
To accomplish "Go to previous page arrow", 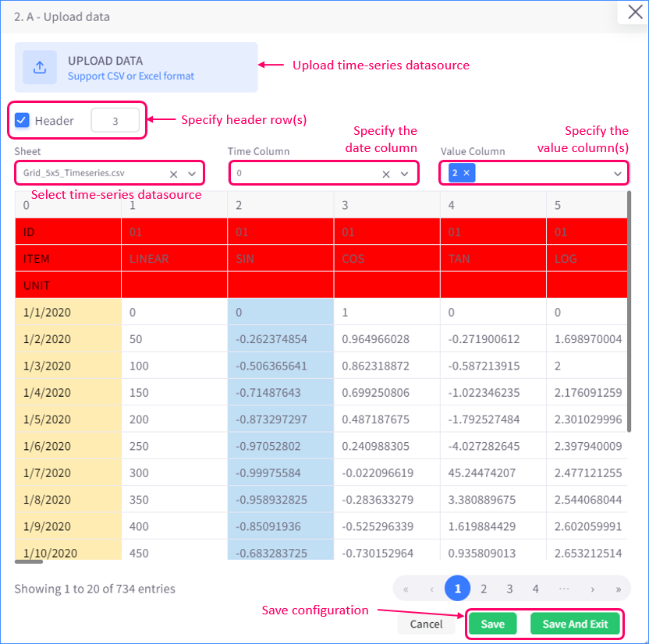I will (x=431, y=589).
